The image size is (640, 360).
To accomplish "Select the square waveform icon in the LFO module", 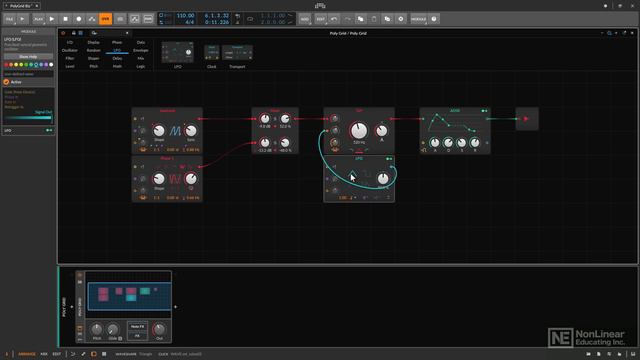I will 367,175.
